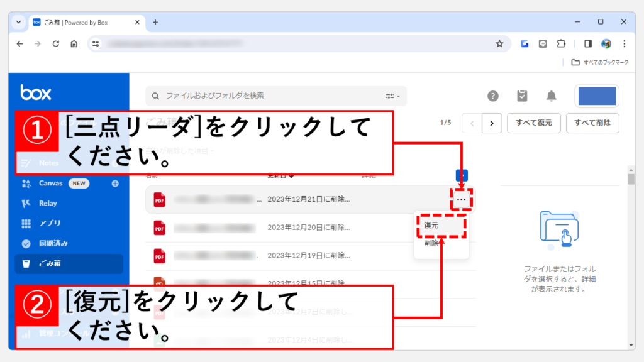Click the blue extension icon in toolbar
The height and width of the screenshot is (362, 644).
click(525, 43)
